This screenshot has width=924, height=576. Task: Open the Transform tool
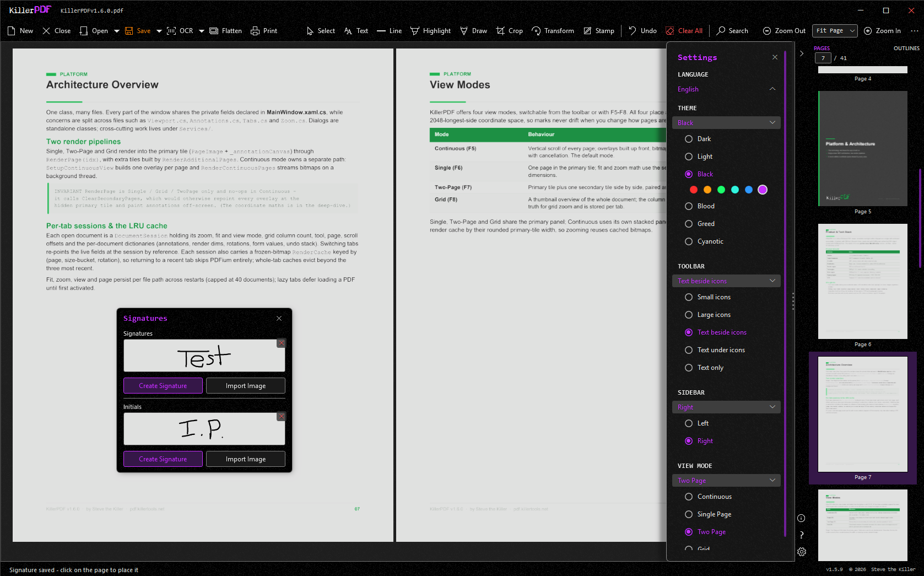click(553, 31)
